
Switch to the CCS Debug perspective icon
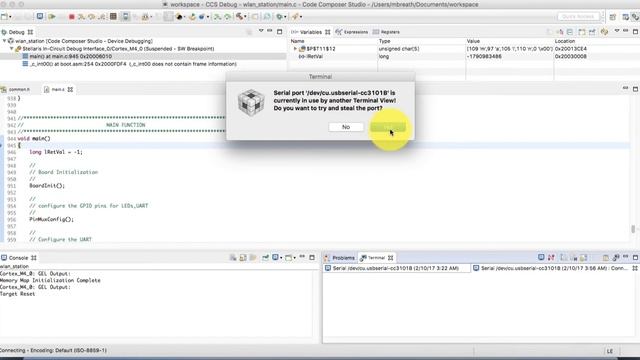click(x=634, y=17)
